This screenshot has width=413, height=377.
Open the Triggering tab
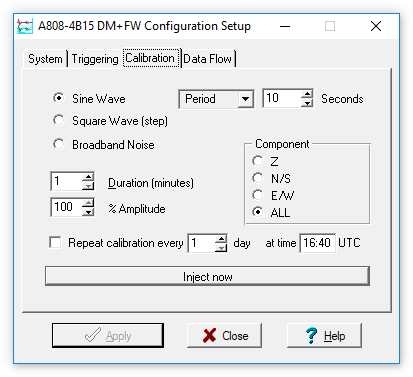[x=95, y=59]
